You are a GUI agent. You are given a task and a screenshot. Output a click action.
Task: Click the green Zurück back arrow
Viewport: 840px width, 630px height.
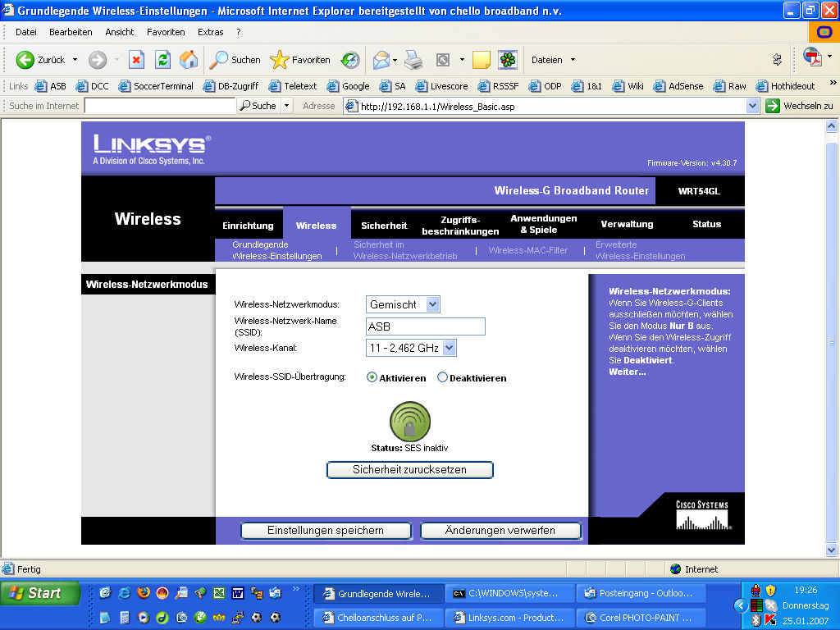pyautogui.click(x=25, y=60)
